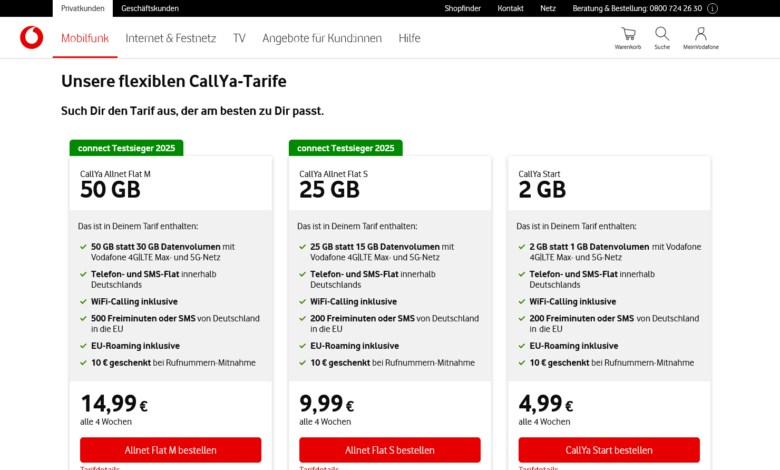
Task: Click 'CallYa Allnet Flat S' label
Action: [334, 174]
